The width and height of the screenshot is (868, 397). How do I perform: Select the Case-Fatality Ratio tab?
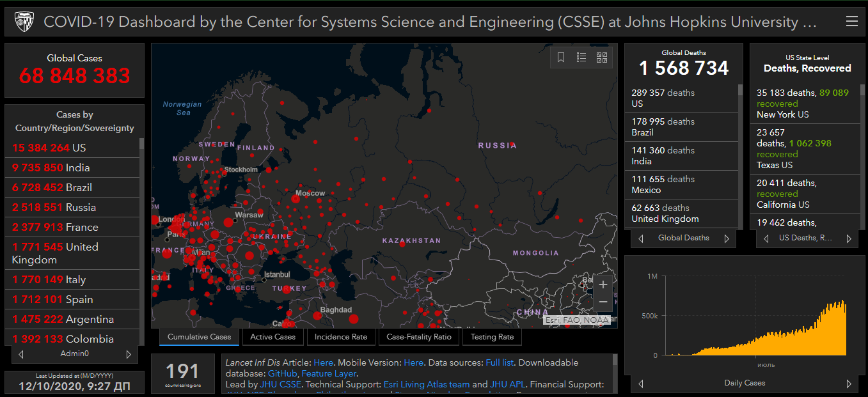click(x=419, y=337)
